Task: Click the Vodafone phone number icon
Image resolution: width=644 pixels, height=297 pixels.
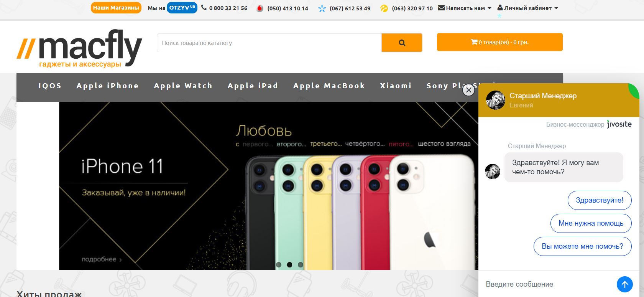Action: [x=260, y=8]
